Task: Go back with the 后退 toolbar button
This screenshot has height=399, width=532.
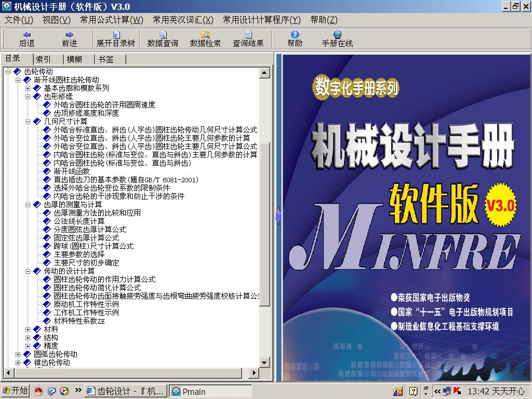Action: (27, 39)
